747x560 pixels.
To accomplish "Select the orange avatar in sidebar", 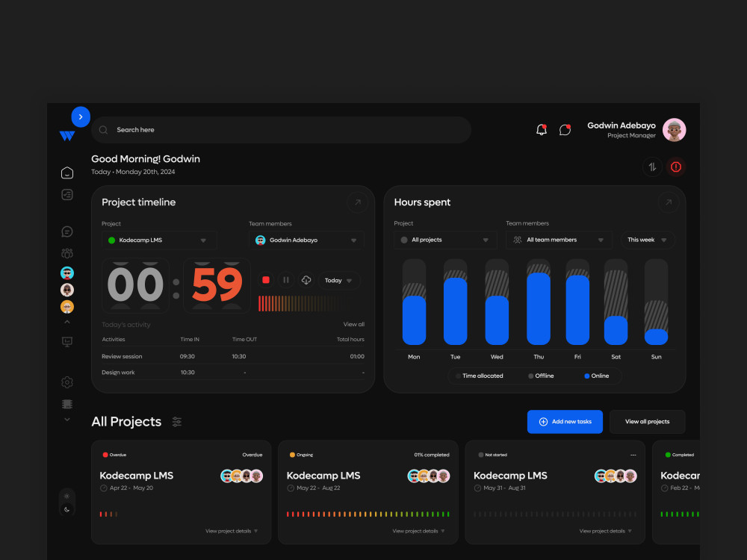I will (x=67, y=307).
